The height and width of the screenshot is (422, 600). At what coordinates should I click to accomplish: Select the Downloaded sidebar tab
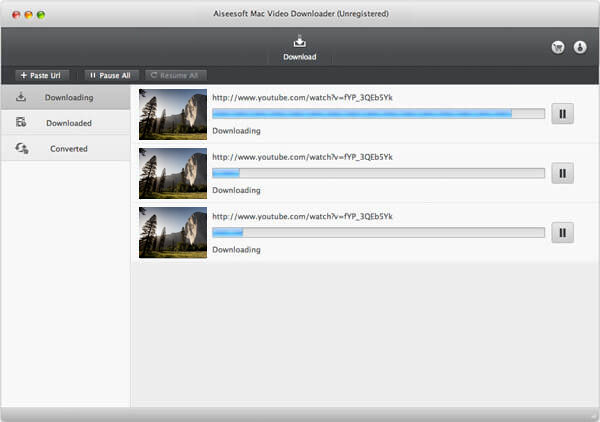(x=65, y=123)
